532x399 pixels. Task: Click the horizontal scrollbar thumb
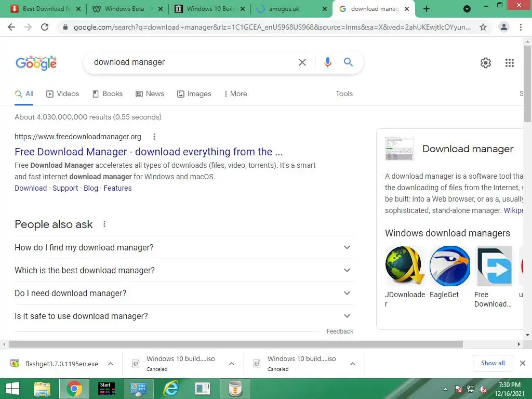(236, 344)
